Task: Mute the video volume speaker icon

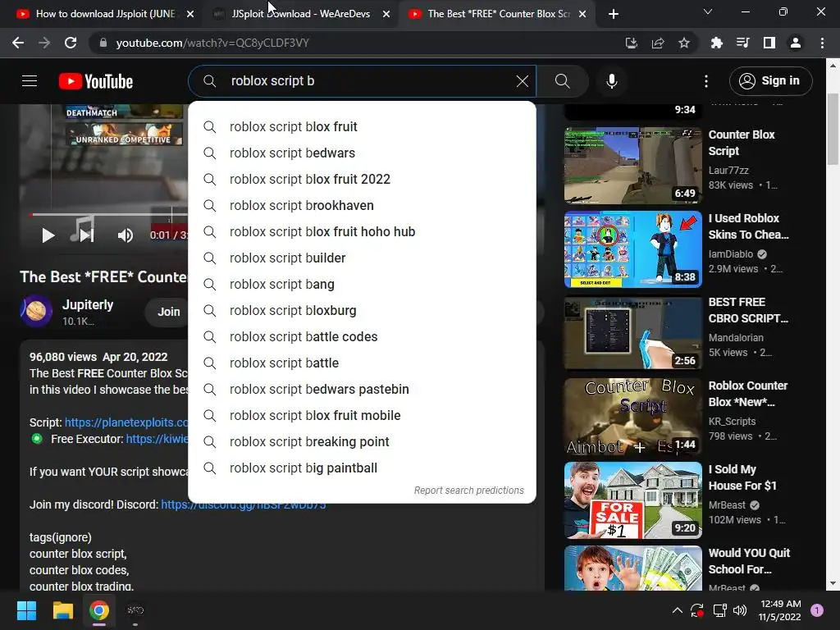Action: coord(126,235)
